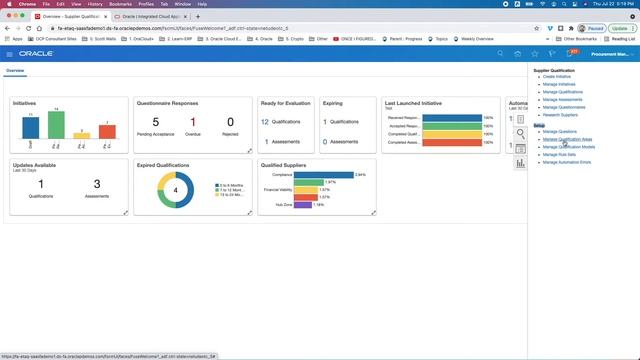
Task: Click the blue bar in Initiatives chart
Action: 31,128
